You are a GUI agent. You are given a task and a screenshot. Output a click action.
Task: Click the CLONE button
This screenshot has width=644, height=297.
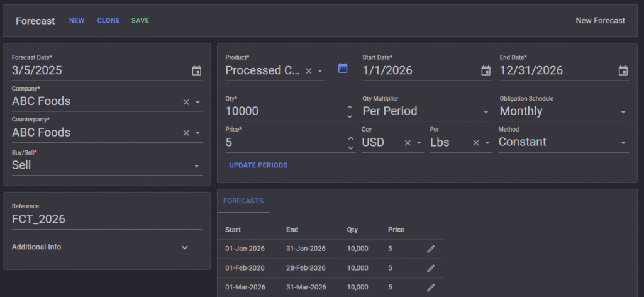[x=108, y=21]
